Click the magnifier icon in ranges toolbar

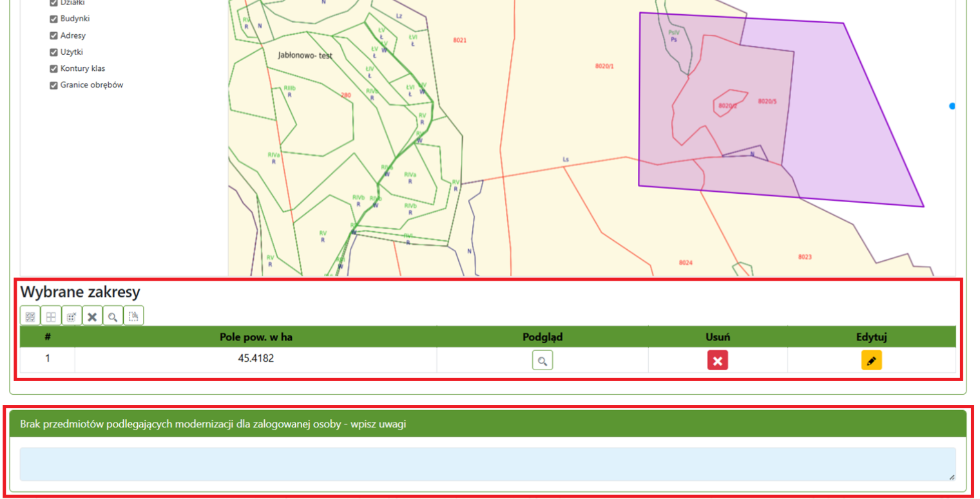[x=113, y=316]
